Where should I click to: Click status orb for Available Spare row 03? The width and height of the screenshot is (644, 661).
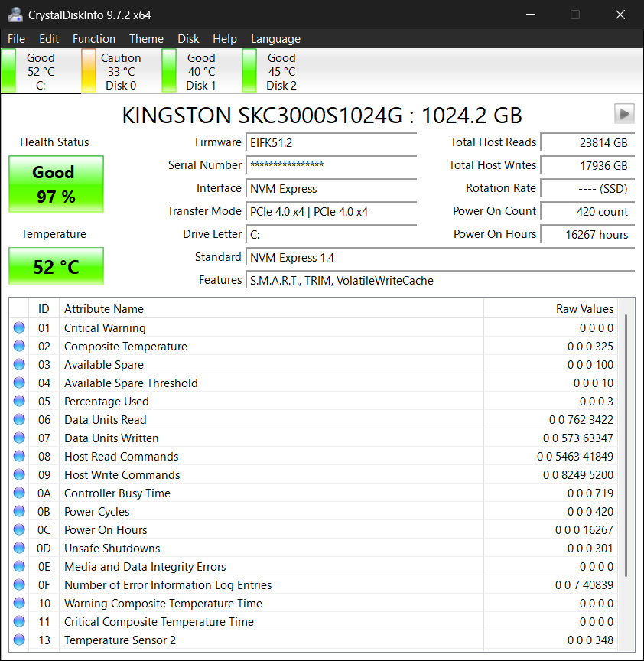pyautogui.click(x=19, y=364)
